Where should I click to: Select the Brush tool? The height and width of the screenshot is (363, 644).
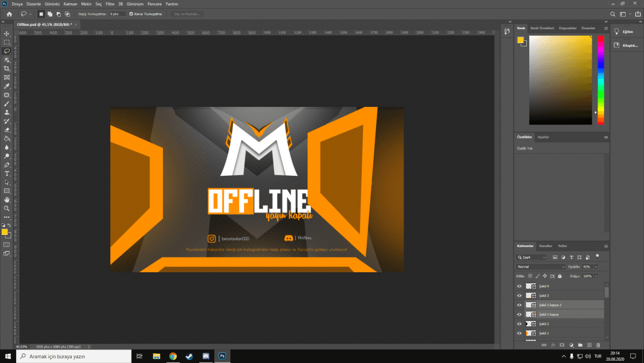[6, 103]
